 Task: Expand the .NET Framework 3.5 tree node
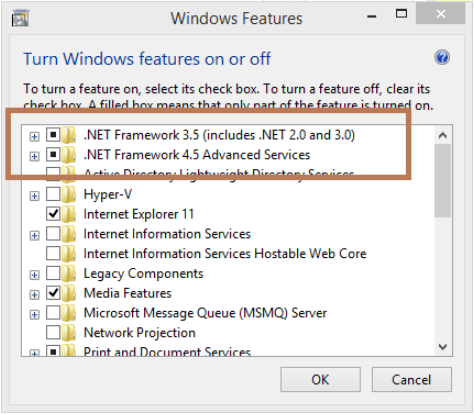[x=34, y=136]
